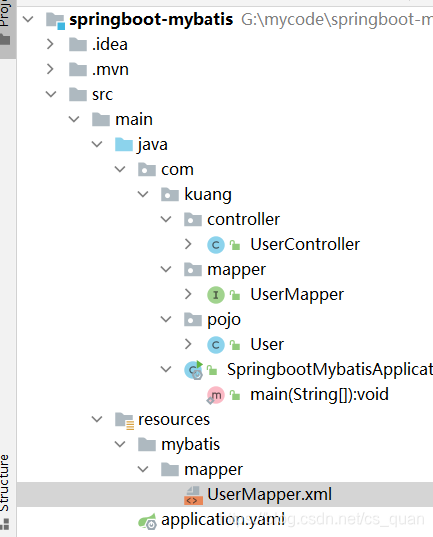Click the resources root folder icon
Image resolution: width=433 pixels, height=537 pixels.
[124, 421]
